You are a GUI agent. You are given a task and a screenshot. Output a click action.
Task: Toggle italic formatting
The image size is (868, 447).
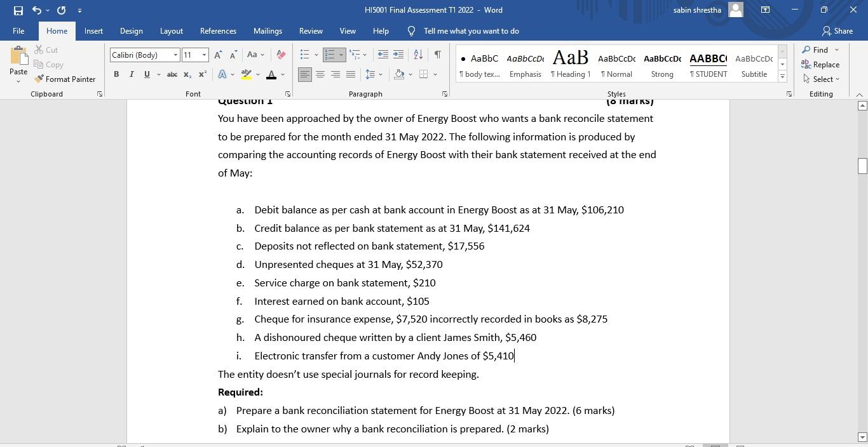point(132,74)
